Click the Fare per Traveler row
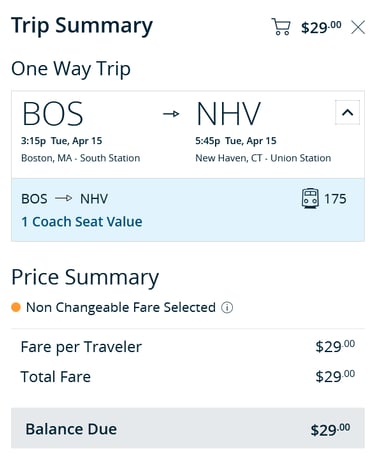This screenshot has height=458, width=375. pos(188,347)
